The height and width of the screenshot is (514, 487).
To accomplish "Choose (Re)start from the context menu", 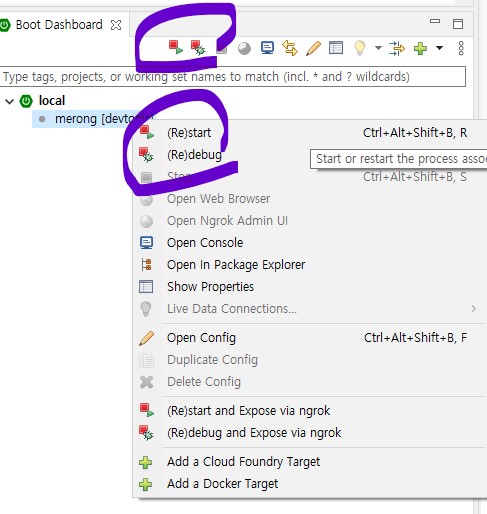I will pos(310,133).
